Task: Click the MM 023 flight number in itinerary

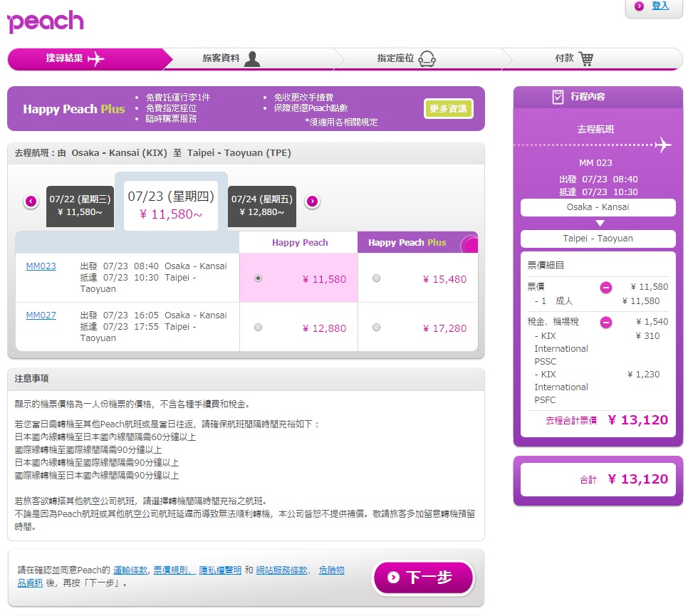Action: [595, 162]
